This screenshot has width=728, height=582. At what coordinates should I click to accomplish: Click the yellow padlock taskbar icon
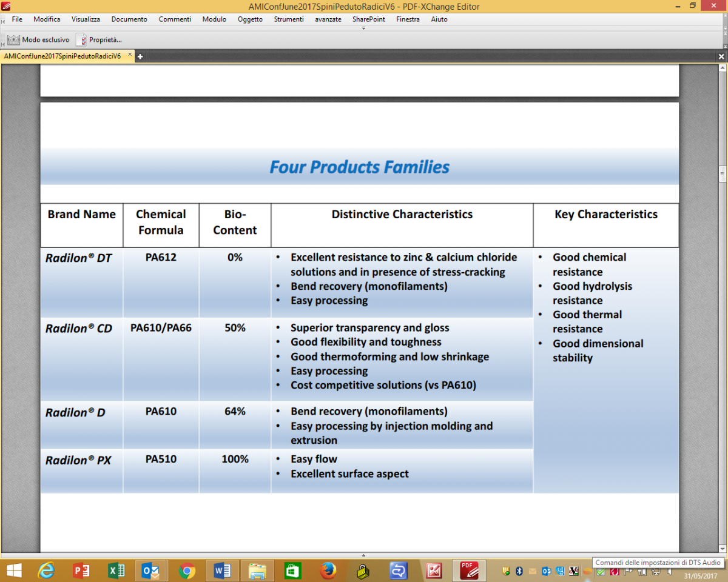[x=363, y=570]
